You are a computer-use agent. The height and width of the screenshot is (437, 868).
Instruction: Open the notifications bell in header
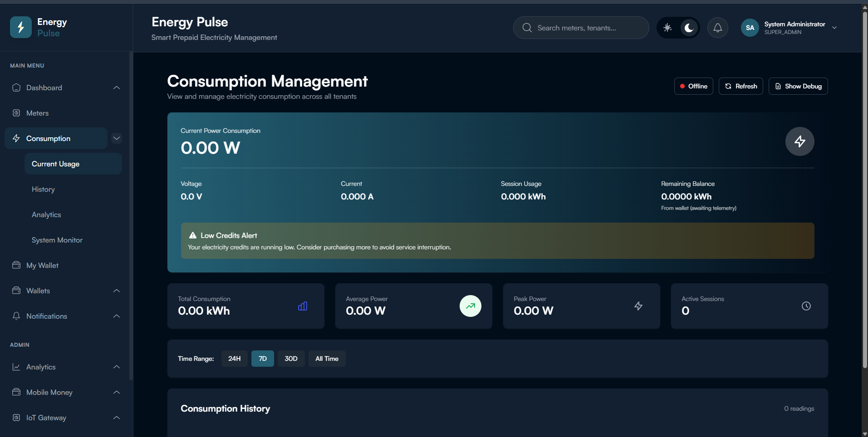click(x=717, y=28)
